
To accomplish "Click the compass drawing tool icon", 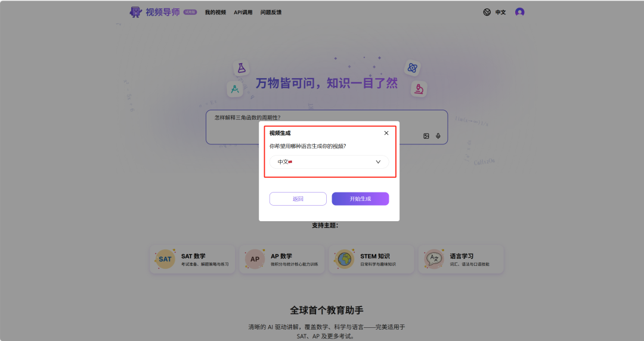I will tap(235, 89).
